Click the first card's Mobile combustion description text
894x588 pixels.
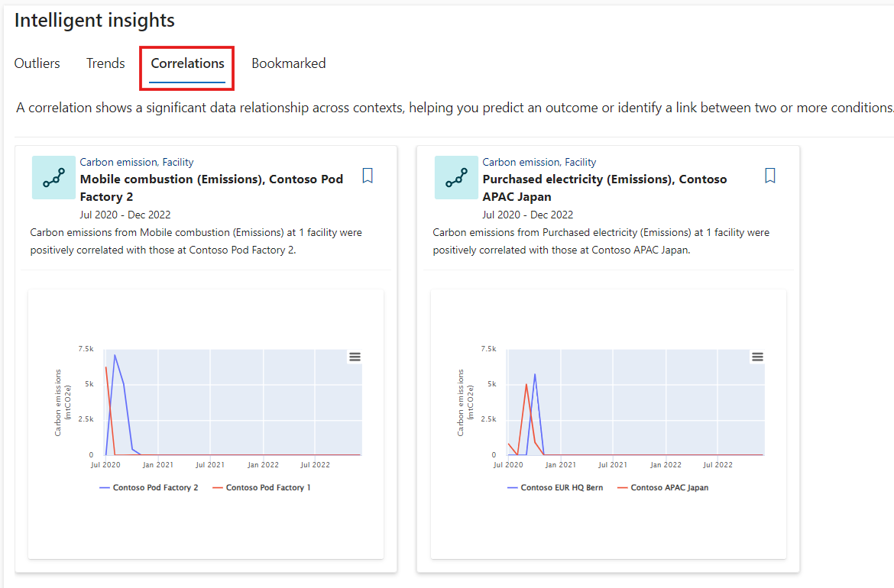196,241
